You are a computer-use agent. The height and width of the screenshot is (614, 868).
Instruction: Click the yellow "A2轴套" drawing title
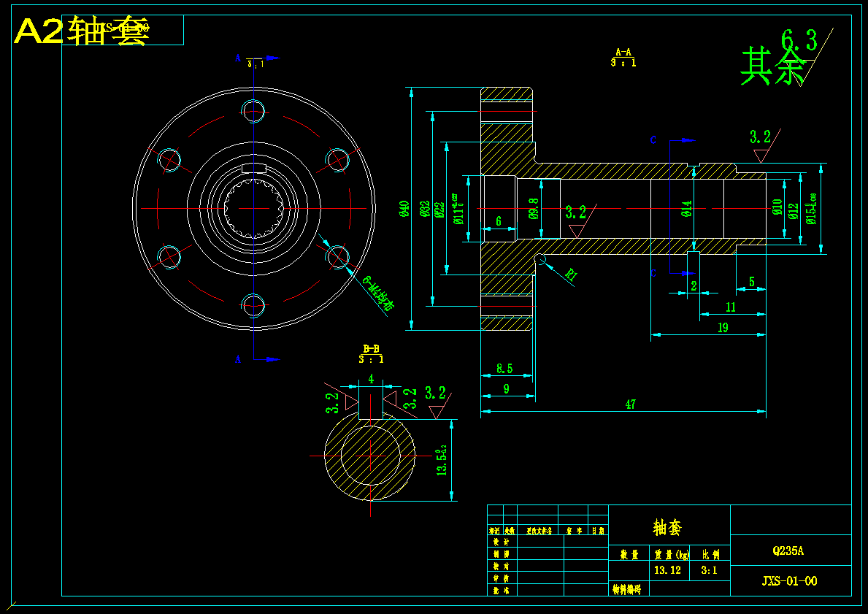pyautogui.click(x=82, y=31)
